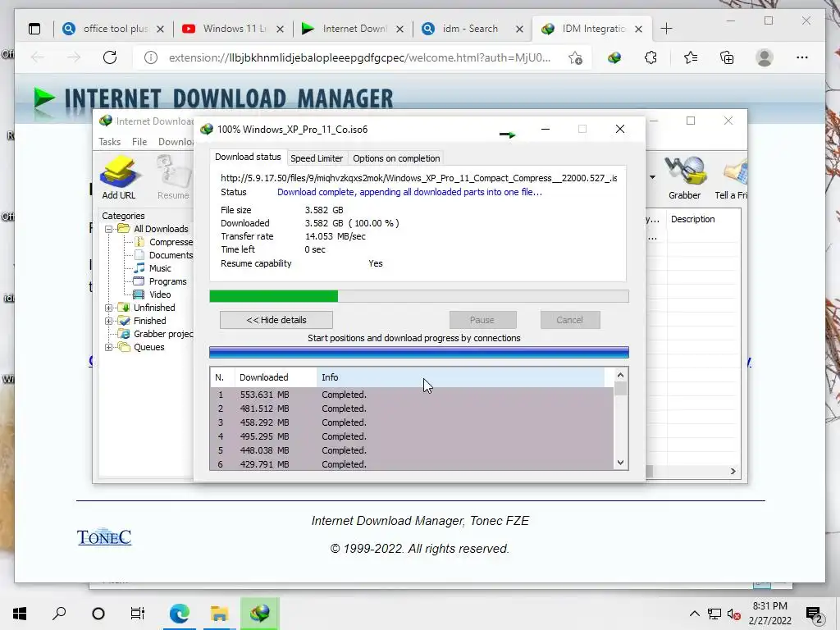Image resolution: width=840 pixels, height=630 pixels.
Task: Click the connections list scroll up arrow
Action: pyautogui.click(x=620, y=375)
